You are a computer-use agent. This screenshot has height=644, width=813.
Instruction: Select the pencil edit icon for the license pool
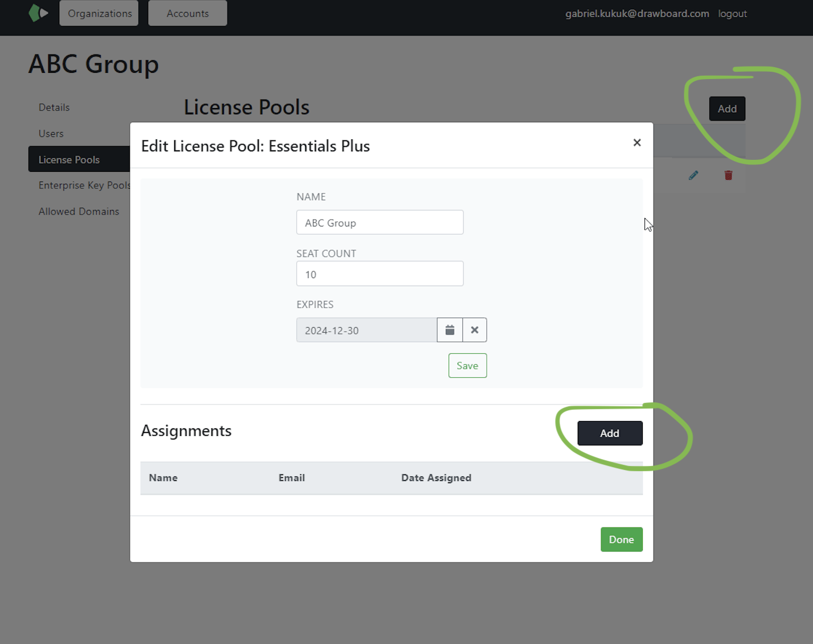[693, 175]
